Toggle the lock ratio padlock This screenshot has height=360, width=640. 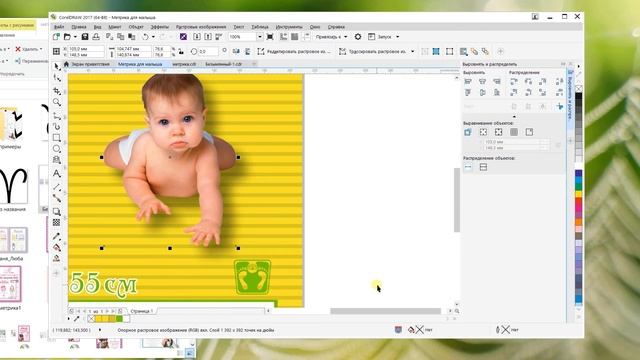181,52
